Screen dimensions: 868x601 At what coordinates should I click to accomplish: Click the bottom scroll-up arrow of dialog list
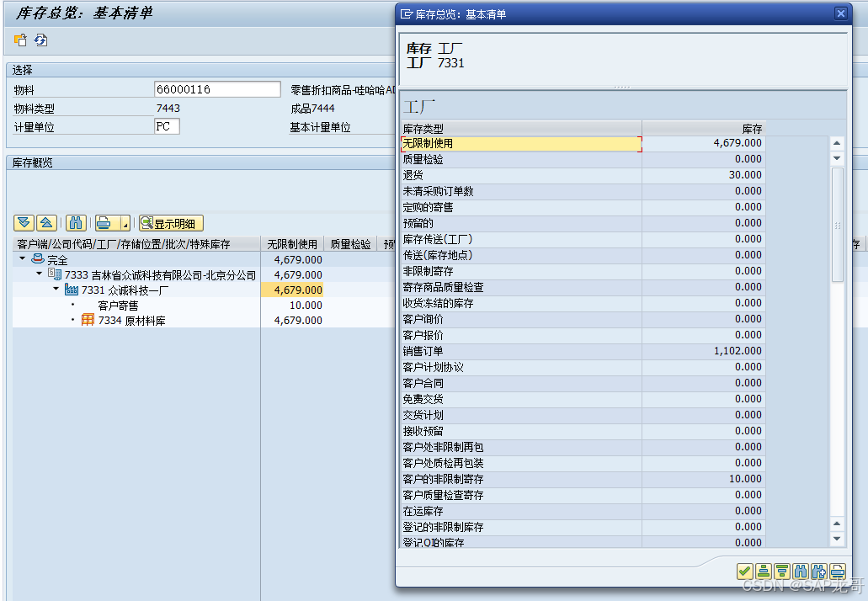click(x=837, y=524)
